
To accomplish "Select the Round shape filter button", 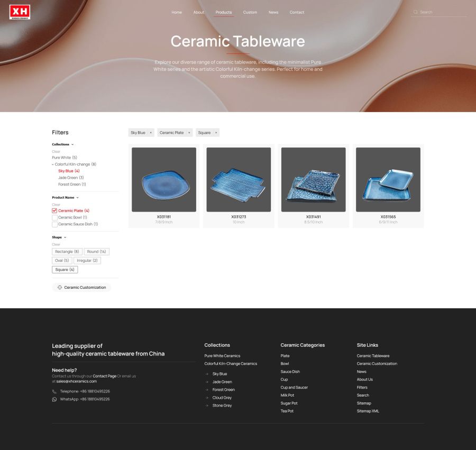I will pyautogui.click(x=96, y=252).
